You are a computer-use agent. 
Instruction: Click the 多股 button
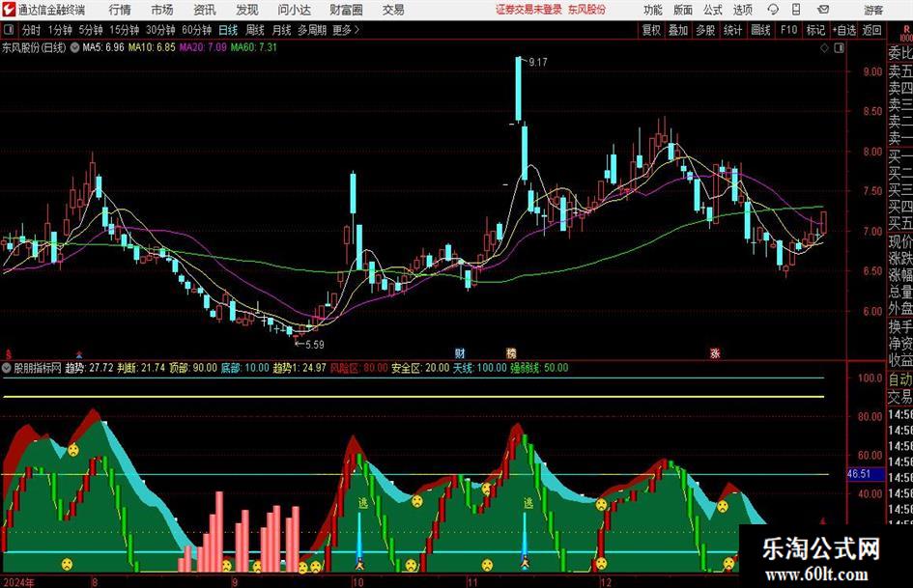705,30
